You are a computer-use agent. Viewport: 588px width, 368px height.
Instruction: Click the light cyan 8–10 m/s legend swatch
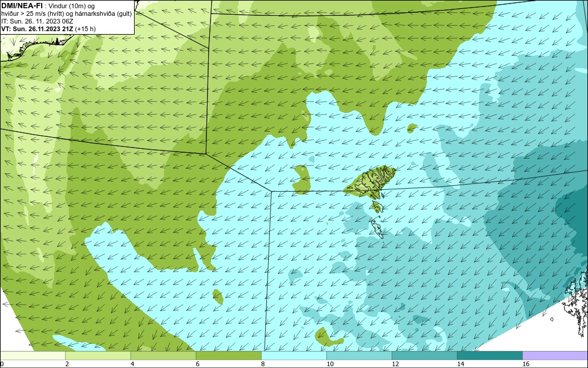(x=293, y=355)
